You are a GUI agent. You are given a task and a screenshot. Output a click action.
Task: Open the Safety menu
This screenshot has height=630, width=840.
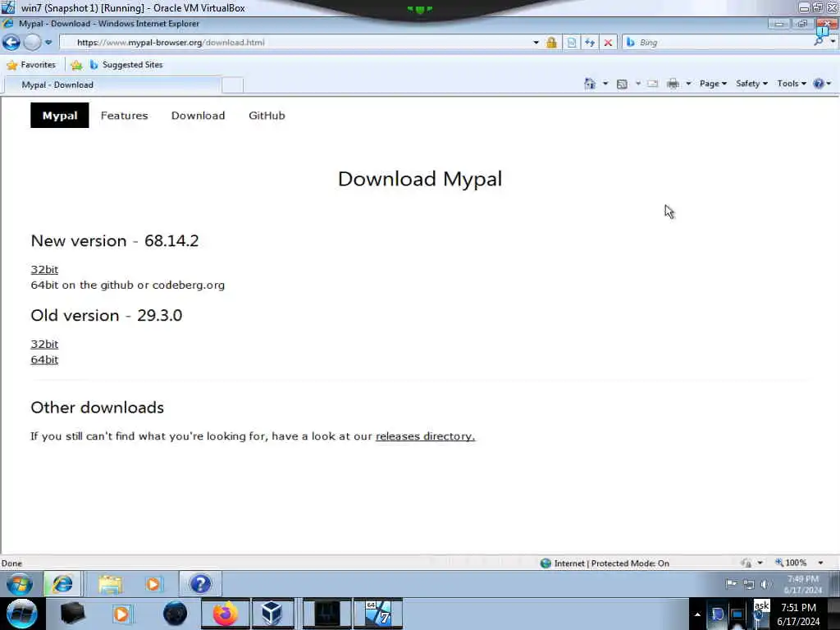point(751,84)
